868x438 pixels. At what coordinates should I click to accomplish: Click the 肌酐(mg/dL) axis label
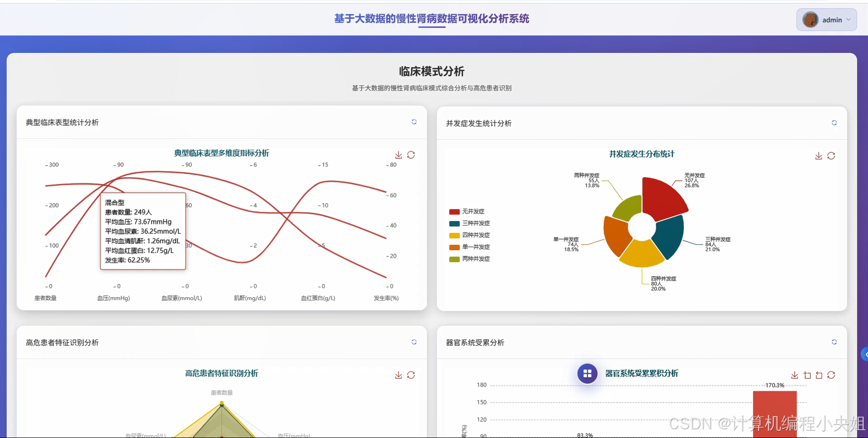(250, 298)
